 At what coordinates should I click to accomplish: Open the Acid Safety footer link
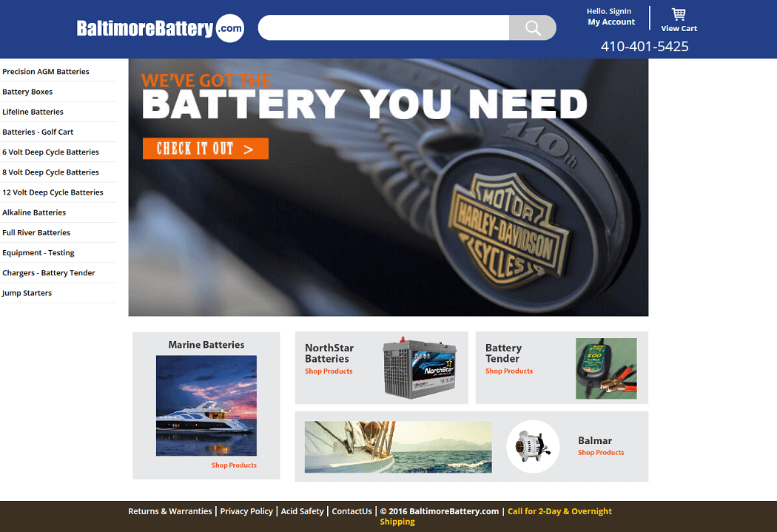pos(302,511)
